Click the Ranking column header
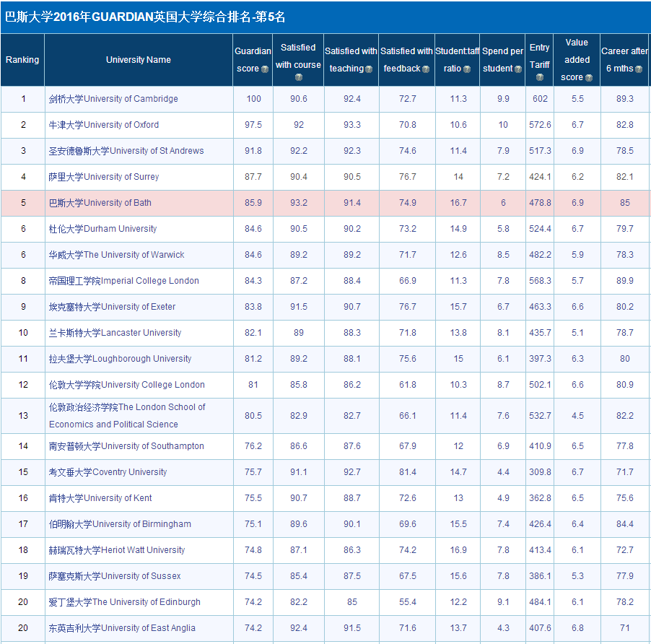651x644 pixels. (22, 60)
